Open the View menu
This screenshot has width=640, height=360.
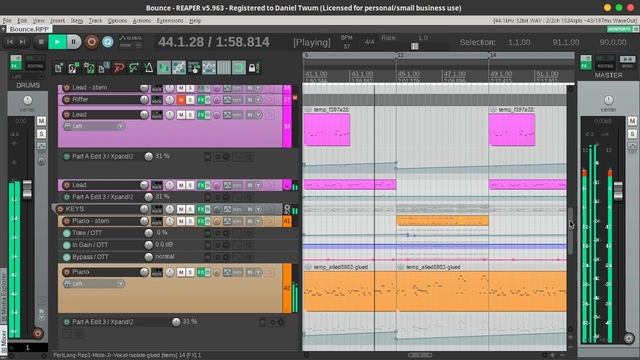tap(38, 20)
